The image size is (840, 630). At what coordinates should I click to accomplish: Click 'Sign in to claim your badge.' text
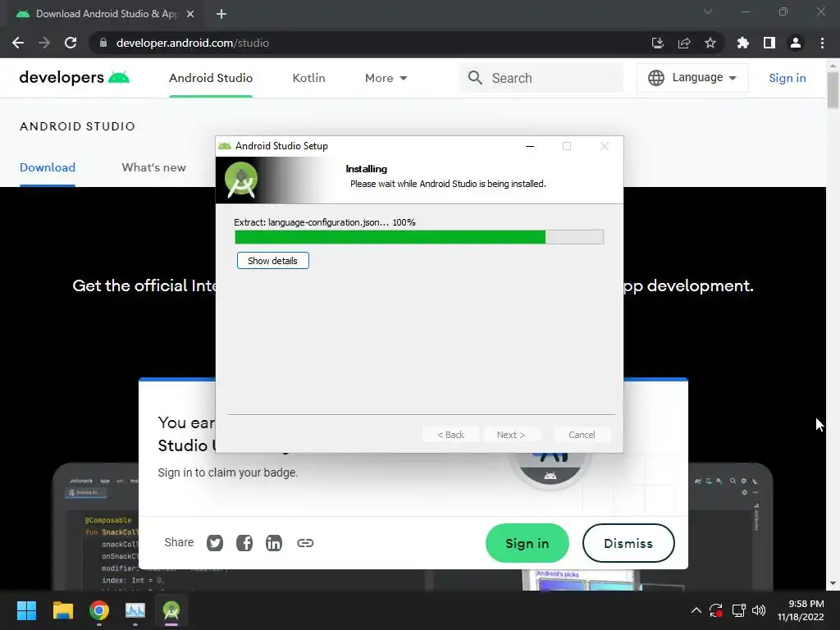point(228,472)
